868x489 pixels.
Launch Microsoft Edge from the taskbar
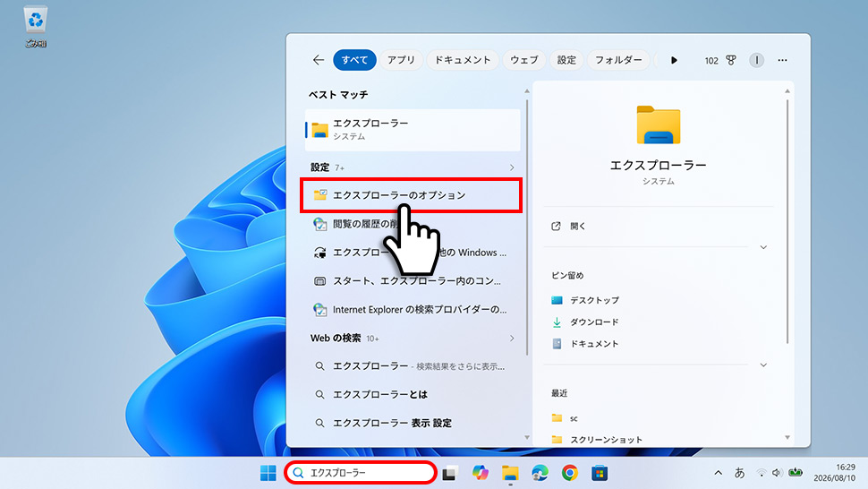tap(540, 473)
